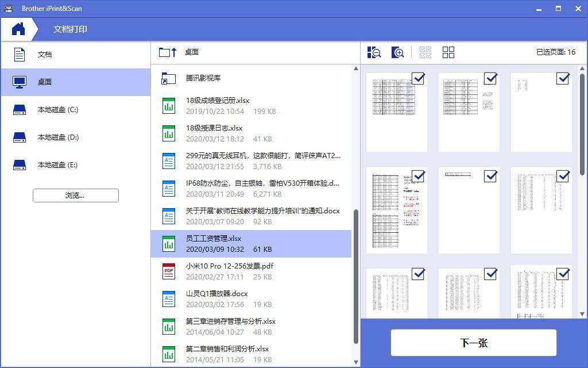Click the folder-up icon next to 桌面

[167, 52]
